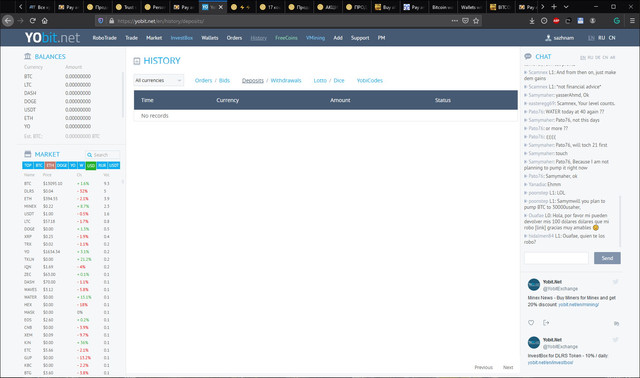This screenshot has height=378, width=640.
Task: Go to Next page of history
Action: (x=508, y=367)
